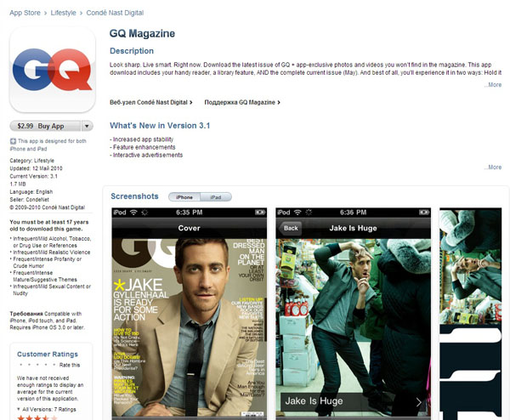510x420 pixels.
Task: Click Wi-Fi icon in Jake Is Huge screenshot
Action: click(297, 213)
